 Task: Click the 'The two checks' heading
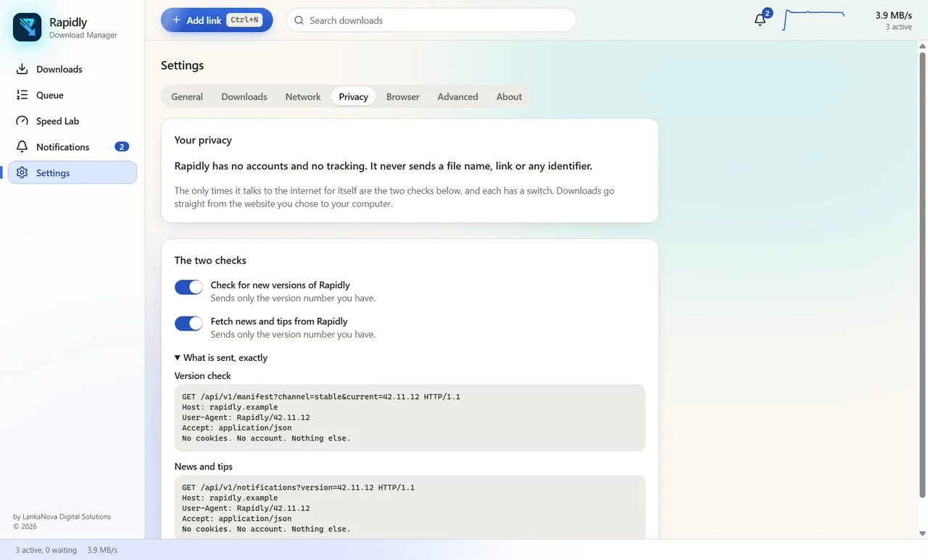point(210,261)
